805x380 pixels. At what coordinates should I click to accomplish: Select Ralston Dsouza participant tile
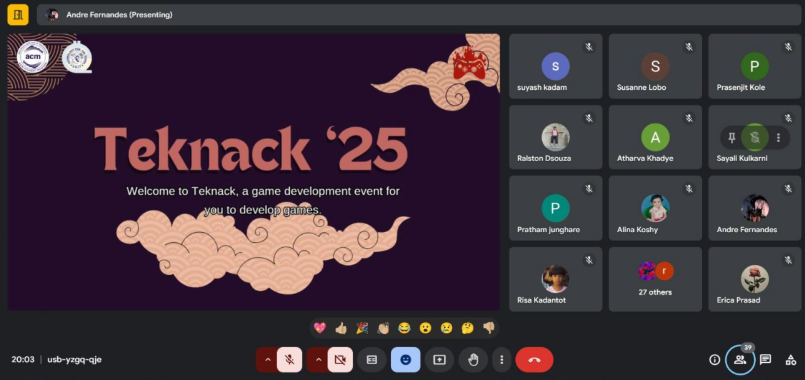[x=555, y=137]
